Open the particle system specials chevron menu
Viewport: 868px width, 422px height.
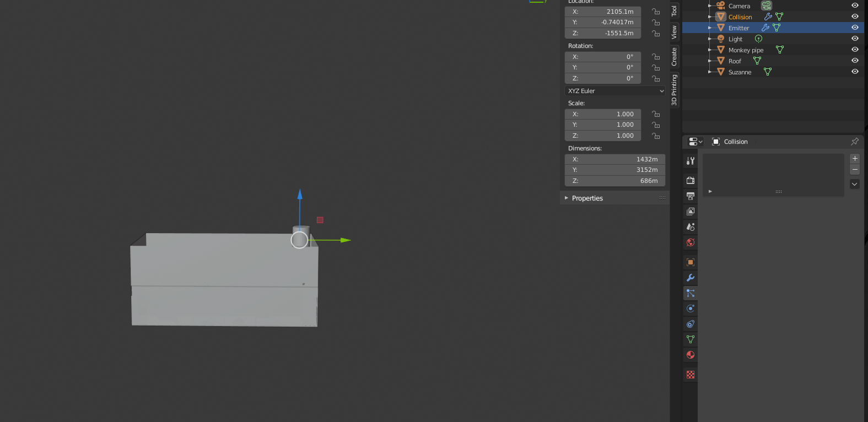click(855, 184)
